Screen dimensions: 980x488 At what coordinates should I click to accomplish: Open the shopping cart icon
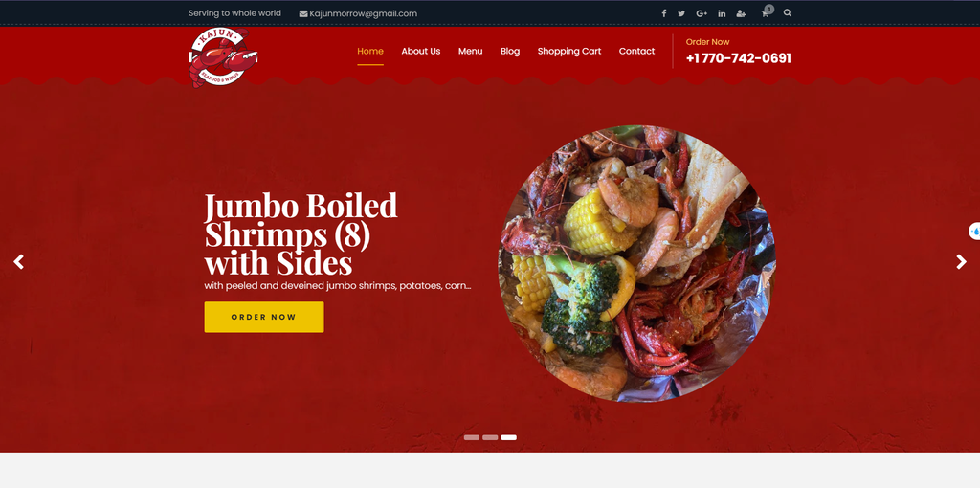766,12
